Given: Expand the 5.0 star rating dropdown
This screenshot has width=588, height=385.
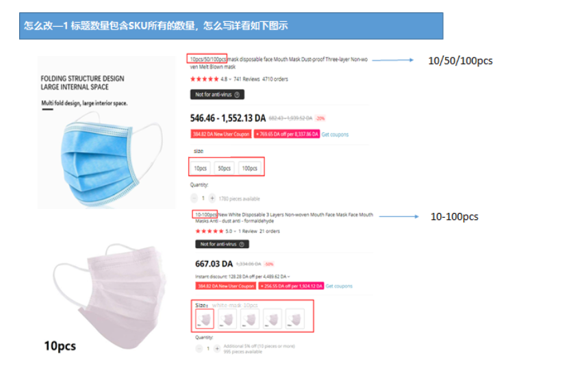Looking at the screenshot, I should (235, 232).
